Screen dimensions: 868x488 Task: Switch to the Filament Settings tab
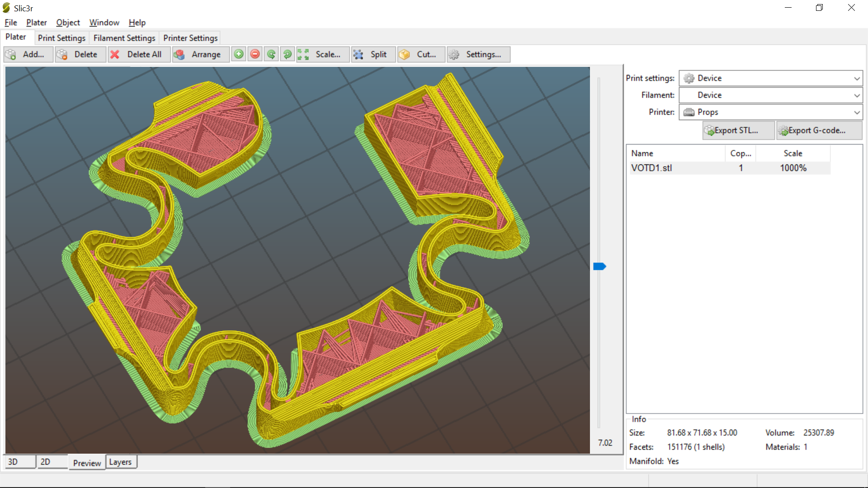click(x=124, y=38)
